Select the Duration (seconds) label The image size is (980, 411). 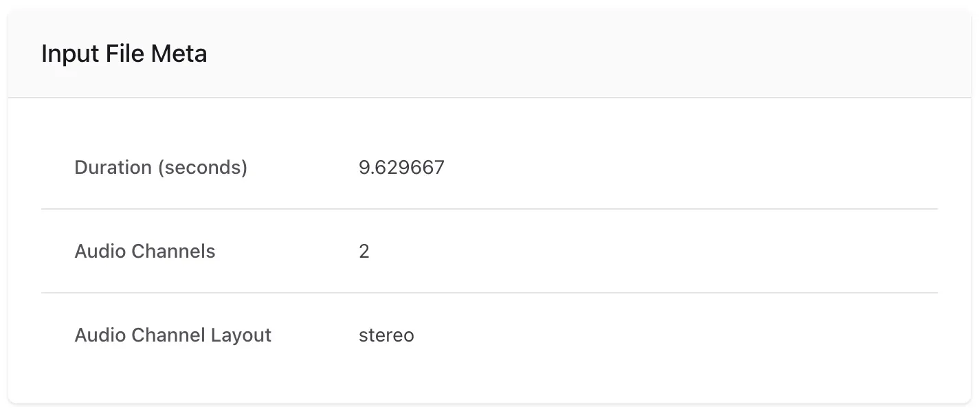pos(160,167)
